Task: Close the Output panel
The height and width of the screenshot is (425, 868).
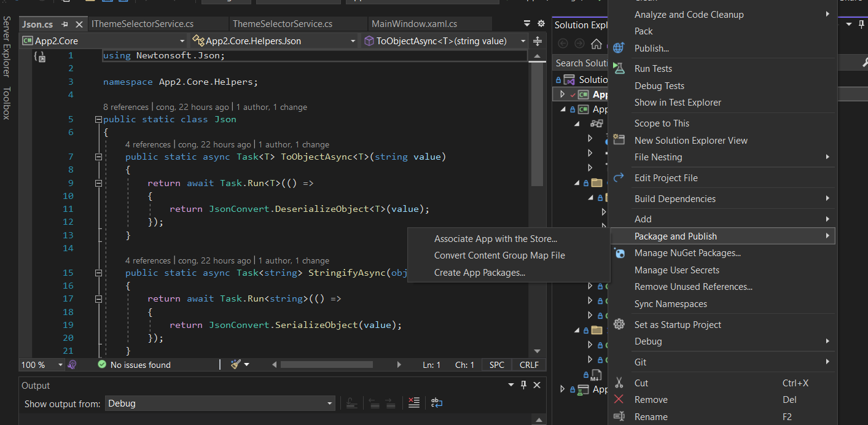Action: point(537,385)
